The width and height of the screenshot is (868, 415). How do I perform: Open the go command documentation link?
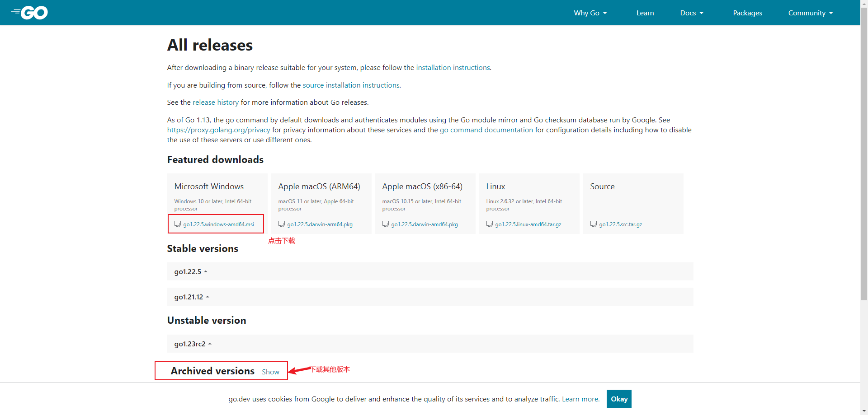point(486,130)
